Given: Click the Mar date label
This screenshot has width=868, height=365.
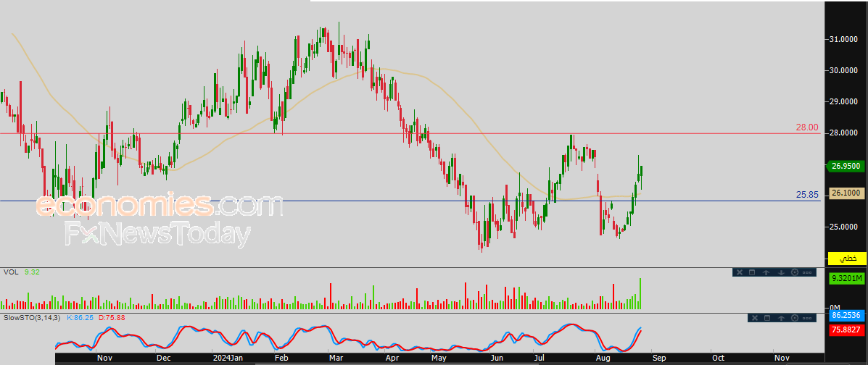Looking at the screenshot, I should [x=336, y=358].
